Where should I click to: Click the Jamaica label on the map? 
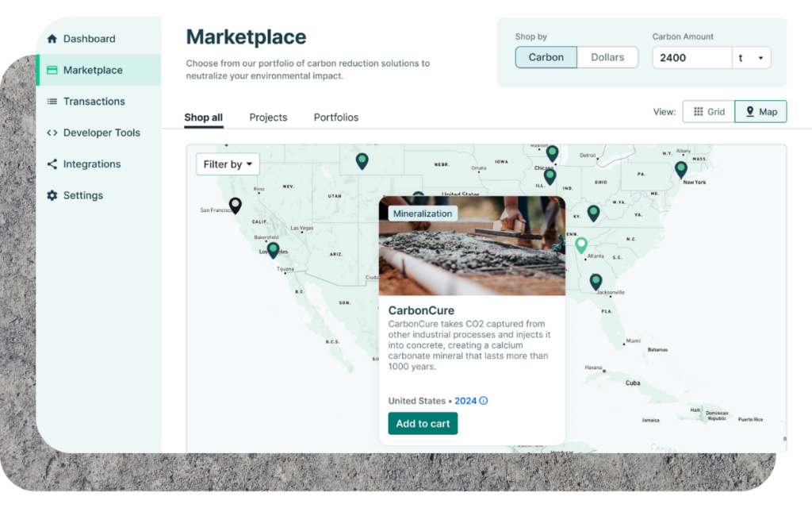tap(650, 420)
